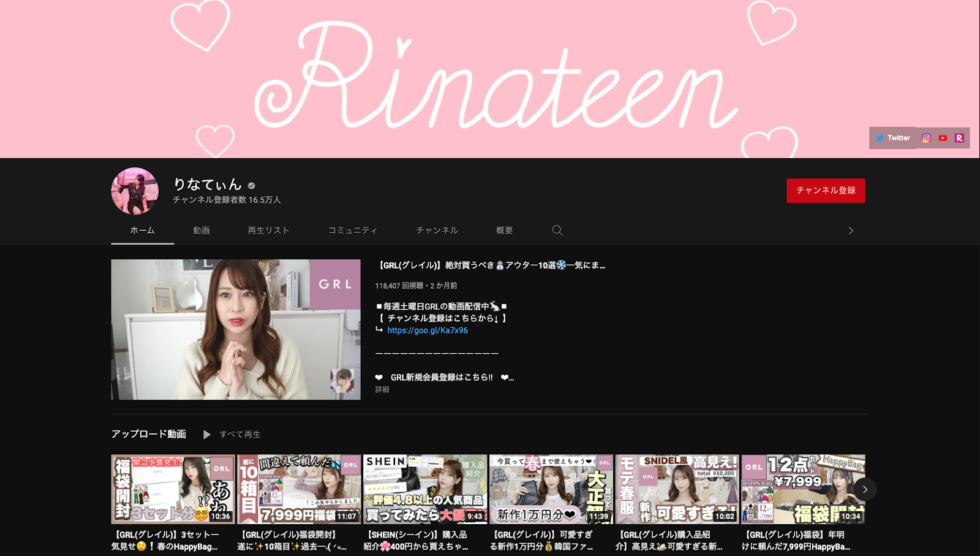Open the 10:02 SNIDEL風 高見え thumbnail
The width and height of the screenshot is (980, 556).
[677, 489]
